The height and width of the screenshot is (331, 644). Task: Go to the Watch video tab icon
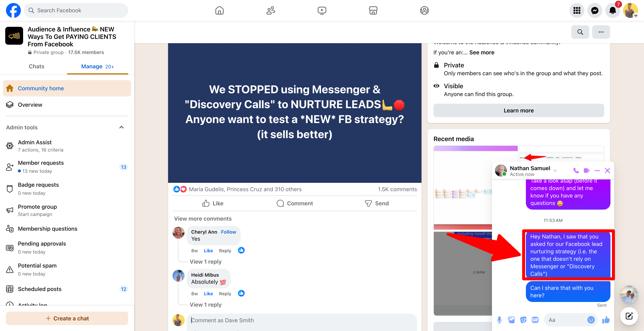tap(322, 10)
